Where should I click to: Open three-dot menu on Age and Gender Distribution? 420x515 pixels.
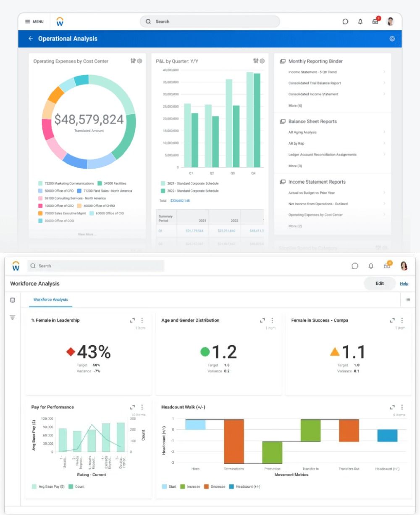(x=272, y=320)
